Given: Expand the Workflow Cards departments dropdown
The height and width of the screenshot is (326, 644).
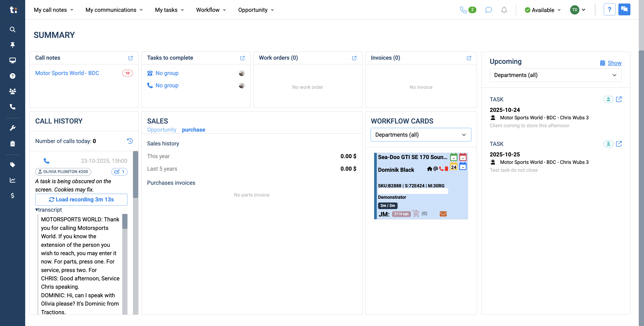Looking at the screenshot, I should coord(421,135).
